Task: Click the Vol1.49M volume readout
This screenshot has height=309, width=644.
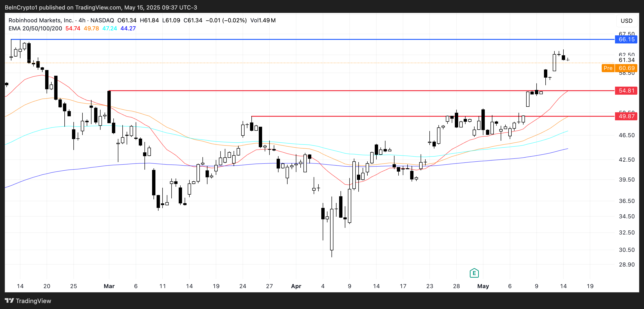Action: pos(263,20)
